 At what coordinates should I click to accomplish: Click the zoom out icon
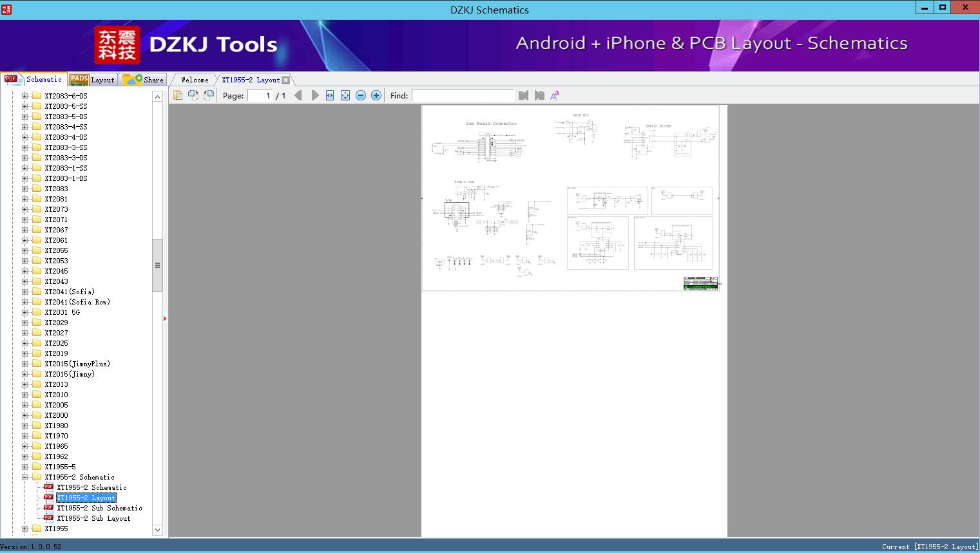tap(361, 95)
